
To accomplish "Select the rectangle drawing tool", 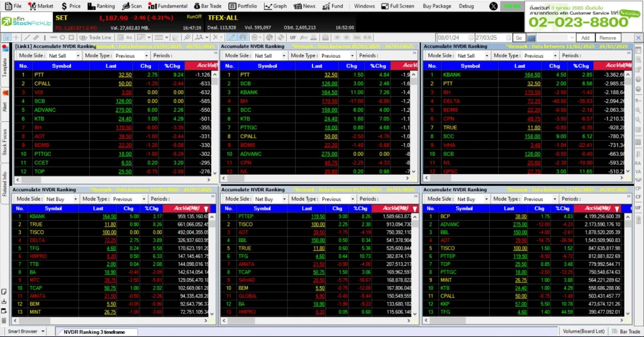I will (71, 37).
